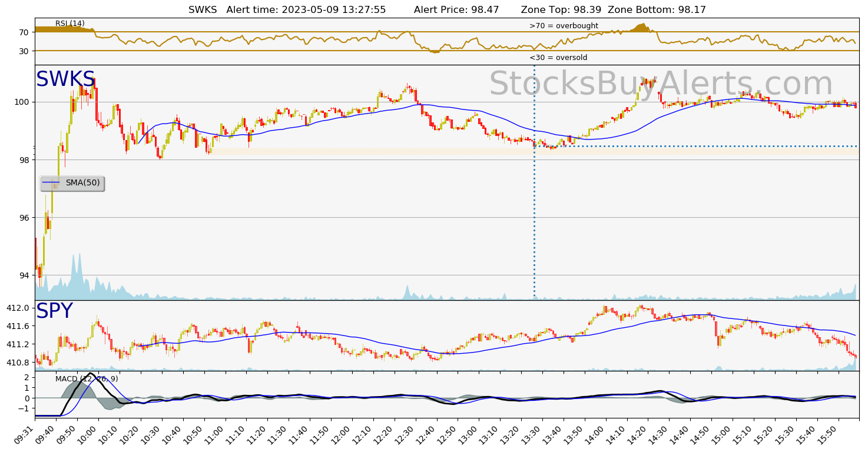This screenshot has width=868, height=452.
Task: Click the '>70 = overbought' annotation
Action: pyautogui.click(x=564, y=26)
